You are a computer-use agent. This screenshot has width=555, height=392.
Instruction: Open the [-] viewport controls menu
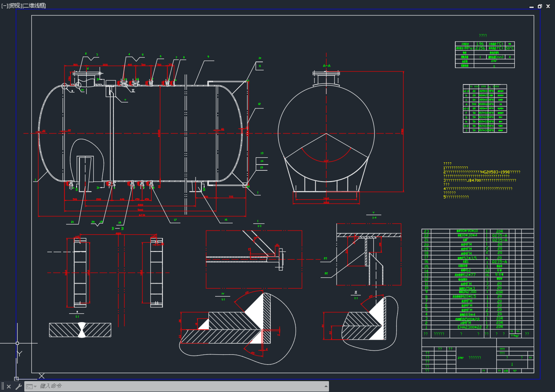[x=4, y=5]
